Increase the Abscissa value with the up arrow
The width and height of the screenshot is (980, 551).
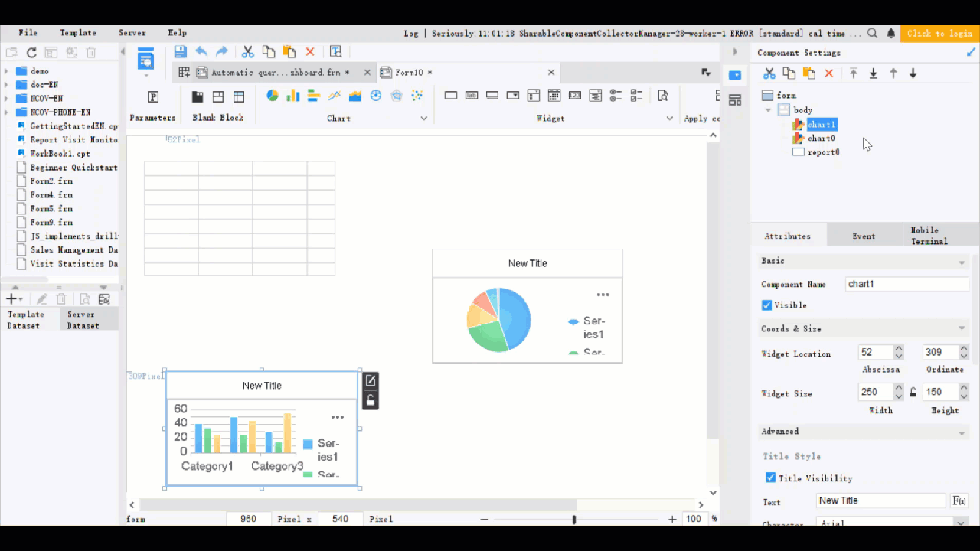tap(899, 349)
